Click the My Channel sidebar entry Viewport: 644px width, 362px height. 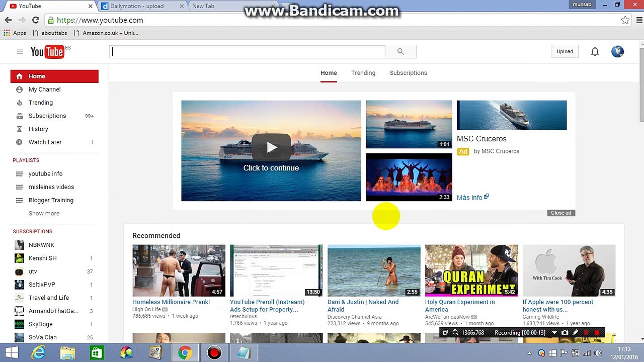click(54, 89)
